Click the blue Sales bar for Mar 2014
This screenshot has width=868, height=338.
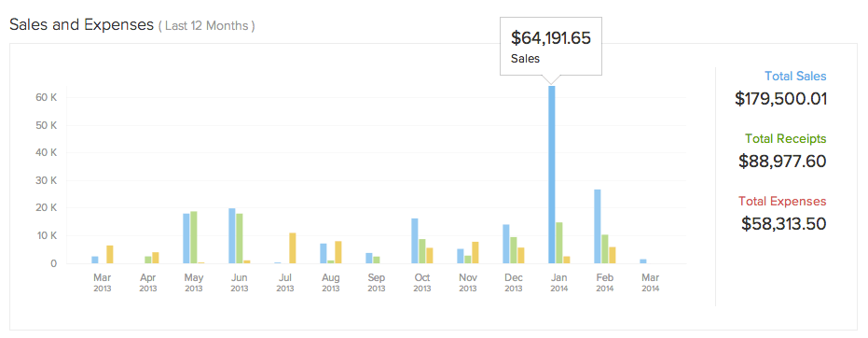point(643,261)
